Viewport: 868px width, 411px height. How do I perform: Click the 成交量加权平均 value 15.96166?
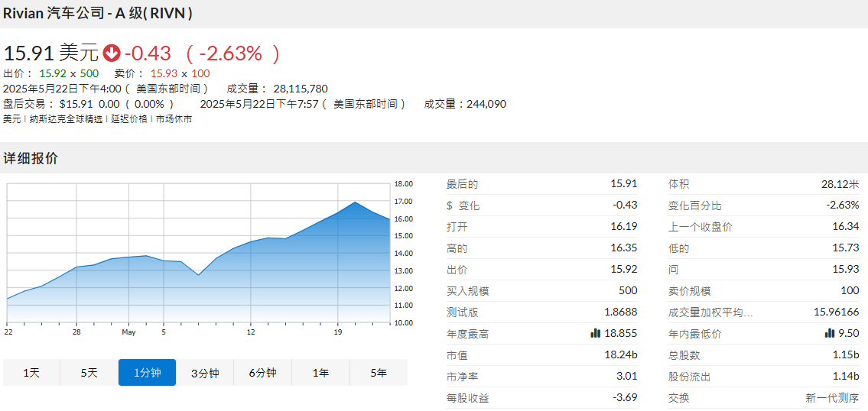pyautogui.click(x=837, y=312)
